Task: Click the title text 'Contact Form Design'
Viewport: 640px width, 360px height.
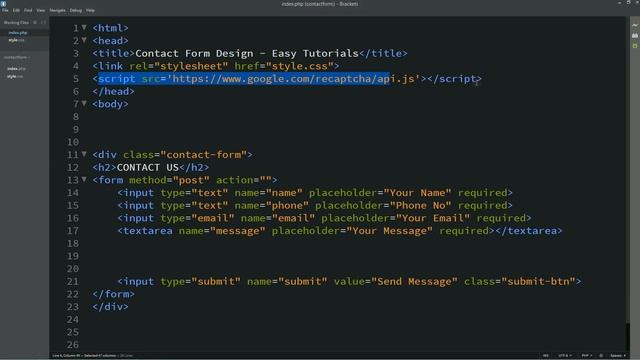Action: coord(194,53)
